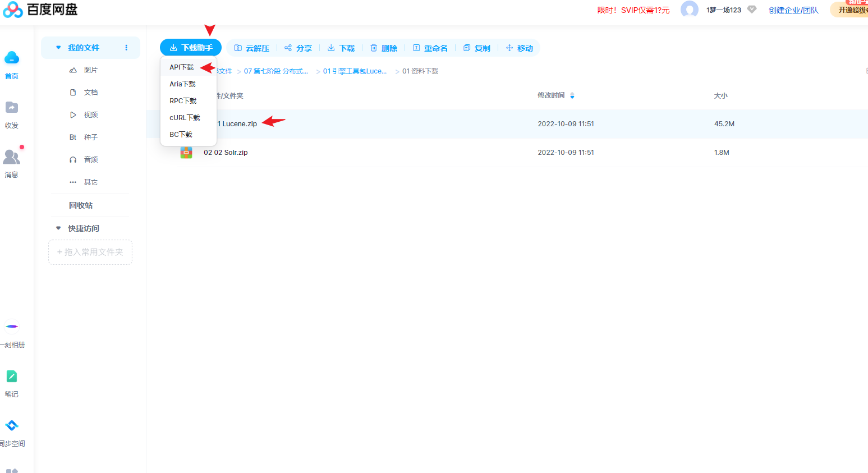Show the Bt 种子 torrents category
The height and width of the screenshot is (473, 868).
click(x=84, y=137)
